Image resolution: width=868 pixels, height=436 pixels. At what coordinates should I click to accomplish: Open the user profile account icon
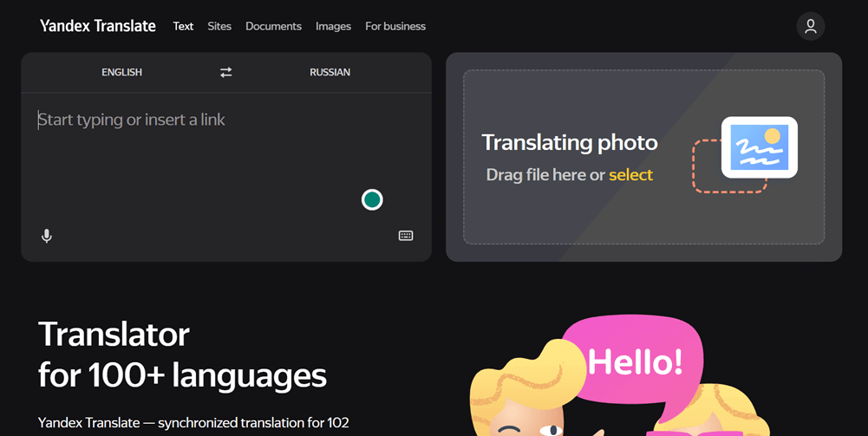pyautogui.click(x=811, y=26)
